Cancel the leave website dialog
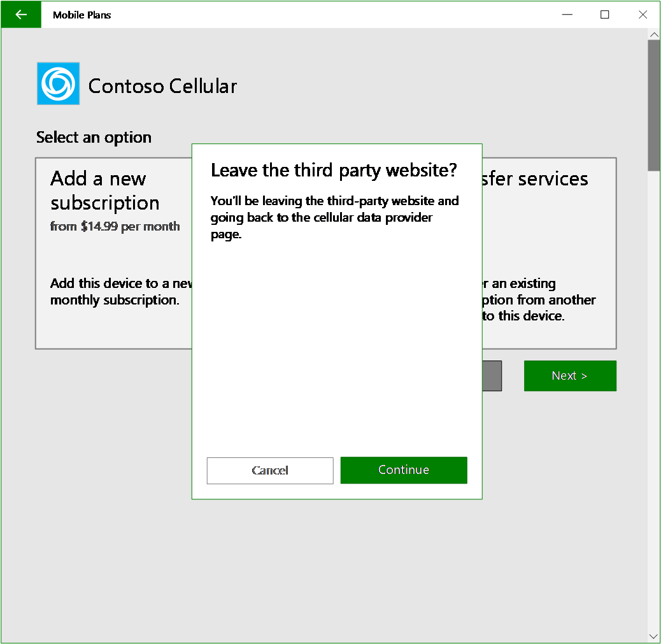The height and width of the screenshot is (644, 661). tap(270, 470)
